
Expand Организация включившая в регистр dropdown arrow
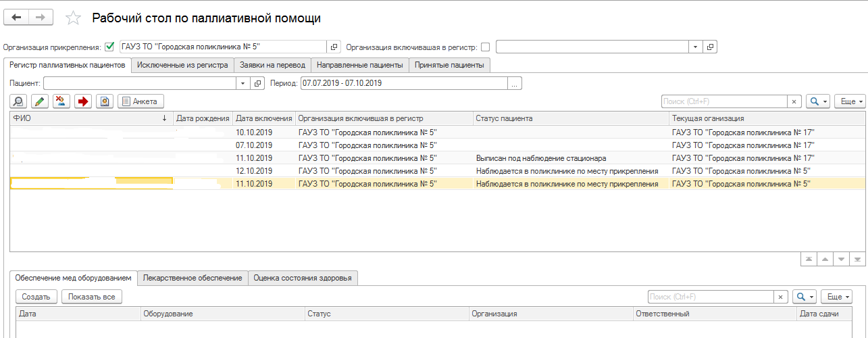[695, 47]
